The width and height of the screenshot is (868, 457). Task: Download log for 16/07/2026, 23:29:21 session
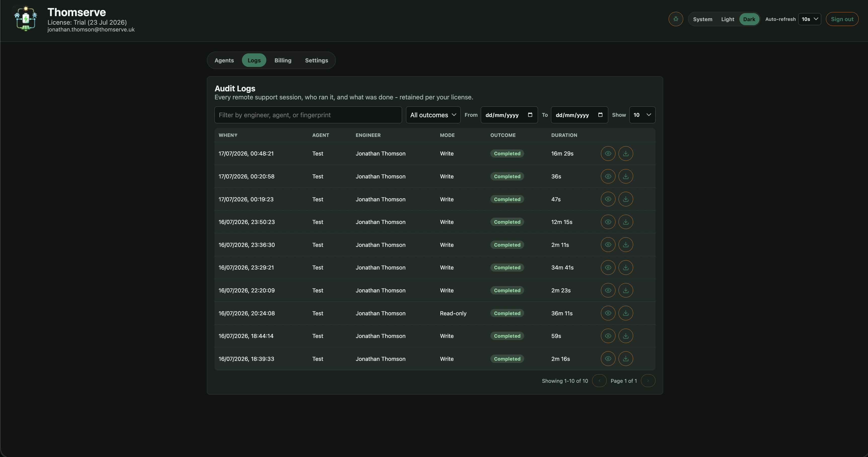(625, 268)
